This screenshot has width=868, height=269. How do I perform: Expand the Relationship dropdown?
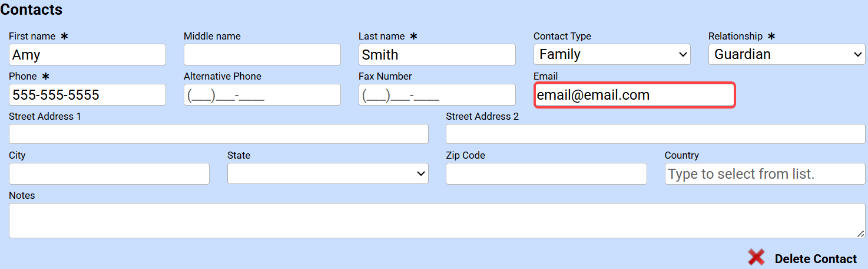pos(787,54)
